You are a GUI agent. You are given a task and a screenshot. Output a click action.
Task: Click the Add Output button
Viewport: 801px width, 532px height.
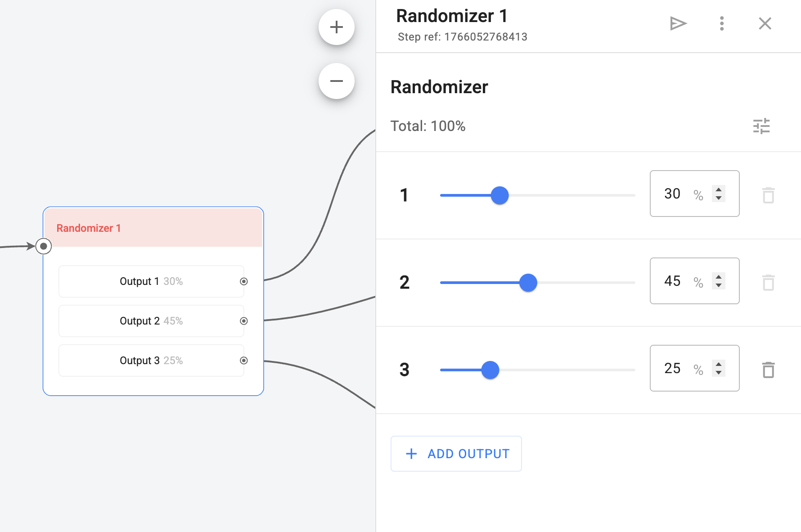tap(456, 454)
